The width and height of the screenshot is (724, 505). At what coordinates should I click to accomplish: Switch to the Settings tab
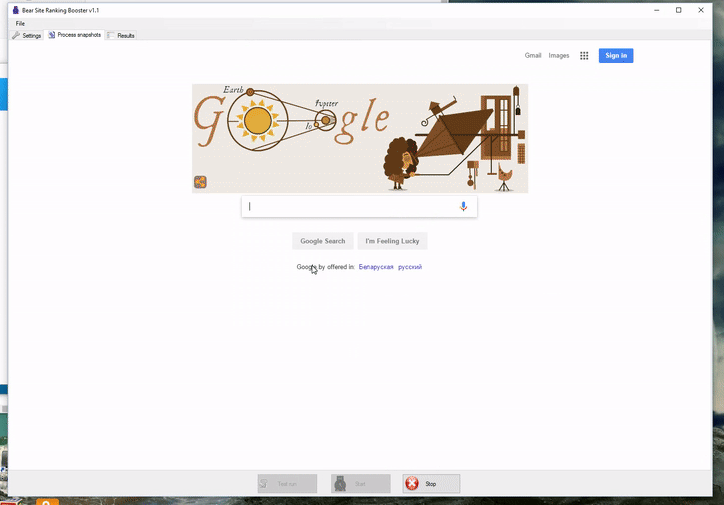pyautogui.click(x=27, y=36)
